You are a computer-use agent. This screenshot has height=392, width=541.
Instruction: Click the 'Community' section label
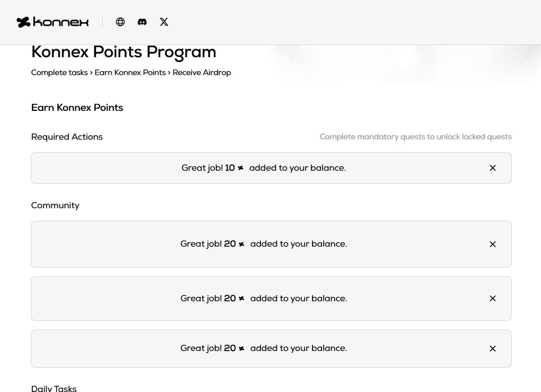coord(55,205)
